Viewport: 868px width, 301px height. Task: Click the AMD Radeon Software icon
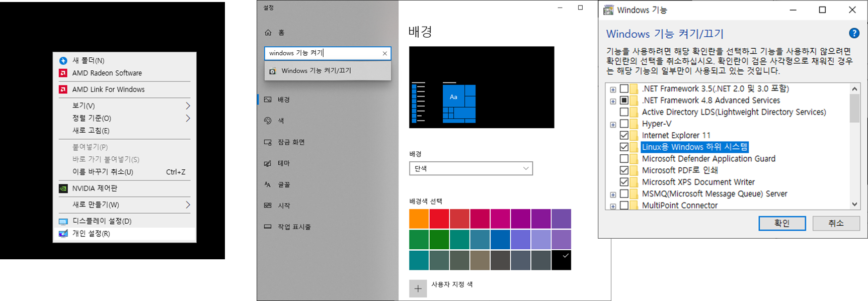(x=63, y=73)
